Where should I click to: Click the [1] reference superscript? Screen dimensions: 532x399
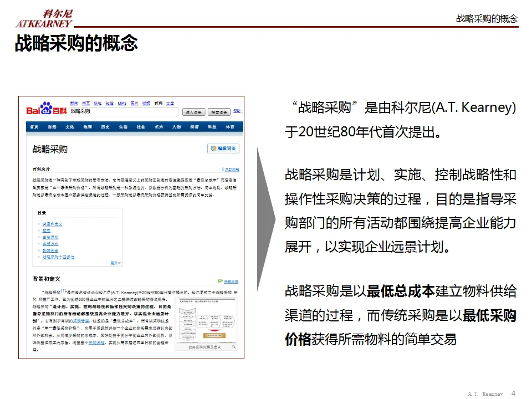click(64, 291)
